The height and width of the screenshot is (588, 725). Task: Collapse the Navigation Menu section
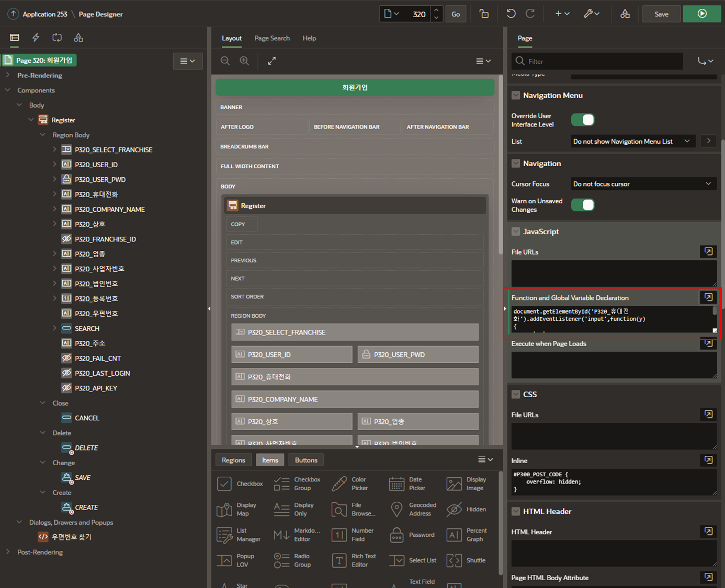(x=516, y=95)
